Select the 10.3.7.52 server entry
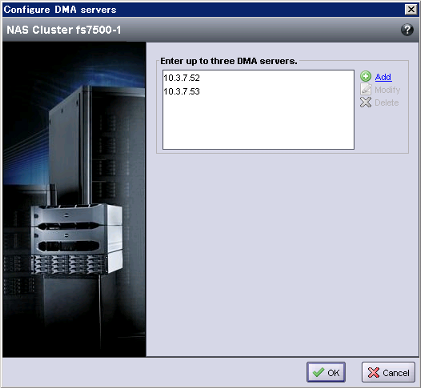Image resolution: width=421 pixels, height=388 pixels. (182, 78)
